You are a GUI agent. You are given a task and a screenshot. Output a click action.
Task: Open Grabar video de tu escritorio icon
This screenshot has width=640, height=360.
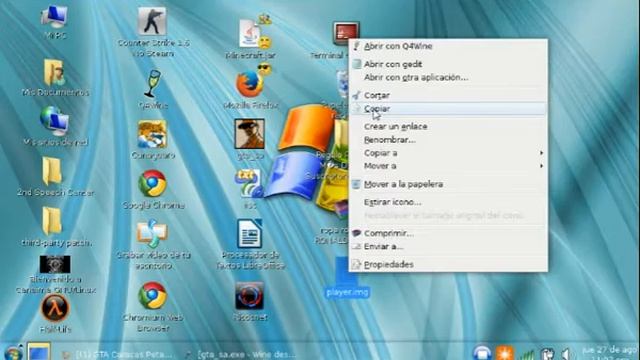[x=152, y=233]
